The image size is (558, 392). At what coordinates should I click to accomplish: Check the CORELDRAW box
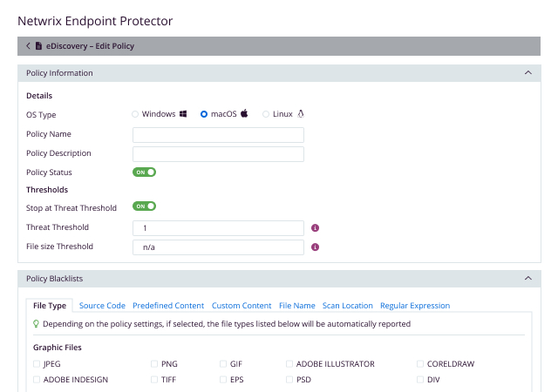click(420, 363)
